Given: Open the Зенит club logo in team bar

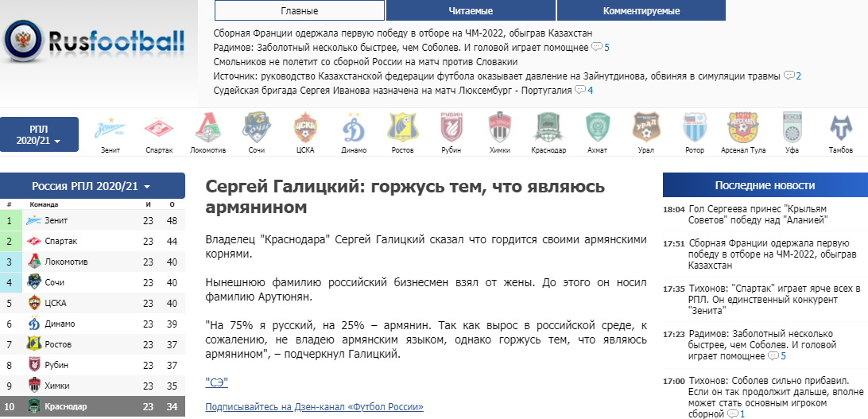Looking at the screenshot, I should click(x=110, y=129).
